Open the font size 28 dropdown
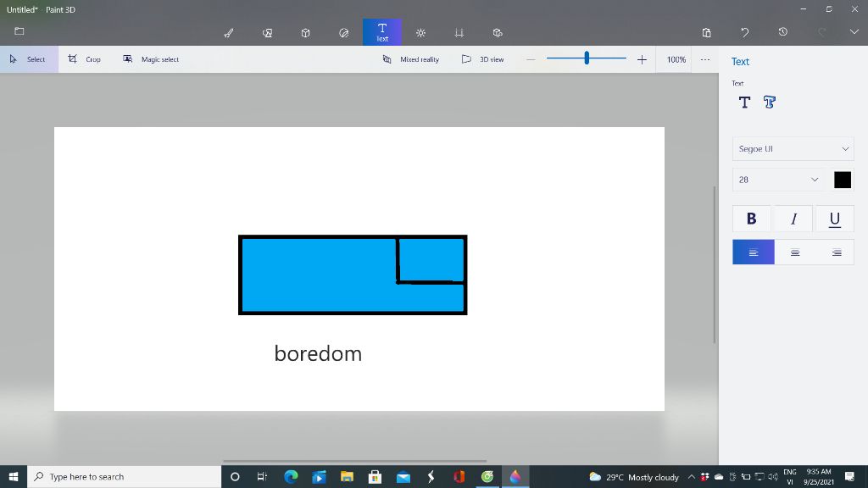The image size is (868, 488). pos(778,180)
